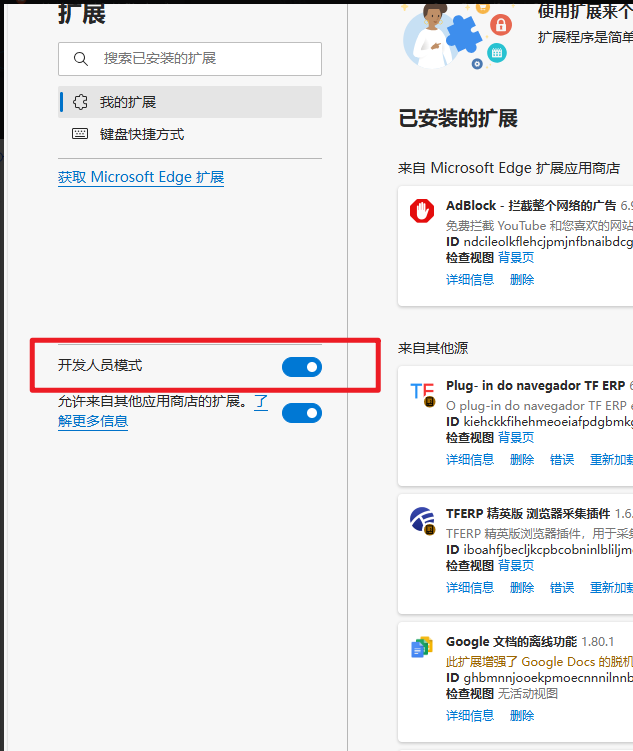Click the 开发人员模式 label text
Screen dimensions: 633x751
(100, 365)
